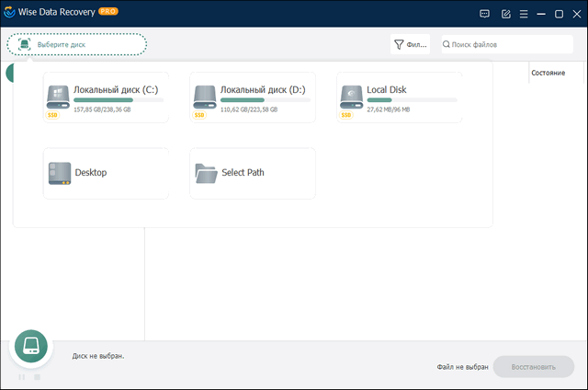Click the 'Диск не выбран.' status text
The height and width of the screenshot is (390, 588).
coord(98,356)
